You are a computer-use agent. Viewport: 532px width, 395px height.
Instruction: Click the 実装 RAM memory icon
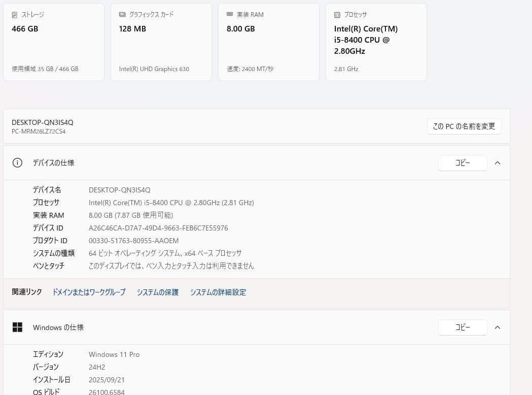click(230, 14)
